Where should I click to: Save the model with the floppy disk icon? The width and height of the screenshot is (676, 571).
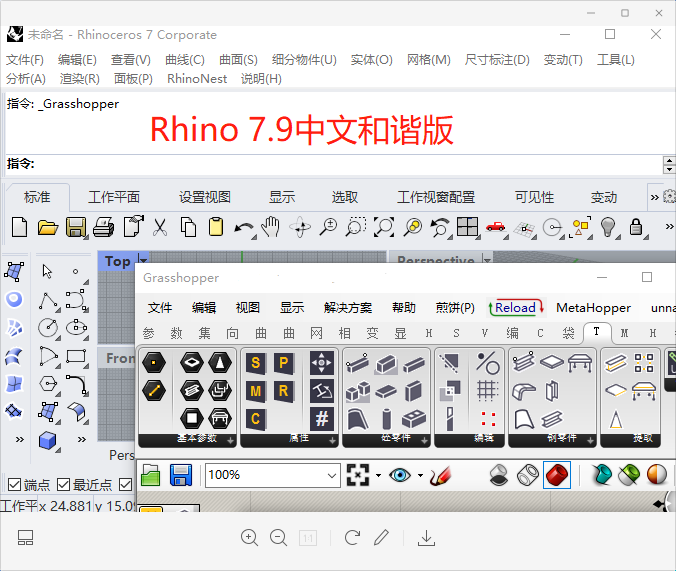click(x=75, y=227)
